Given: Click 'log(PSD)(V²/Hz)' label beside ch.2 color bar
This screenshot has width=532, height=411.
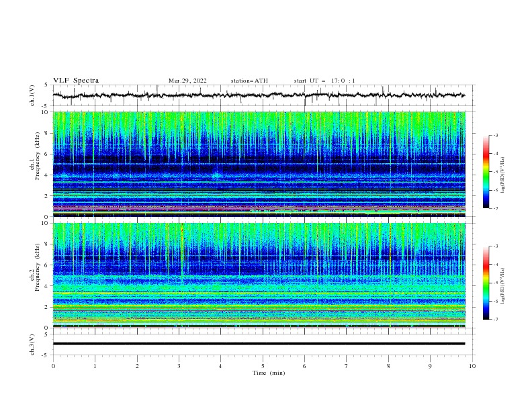Looking at the screenshot, I should [503, 286].
